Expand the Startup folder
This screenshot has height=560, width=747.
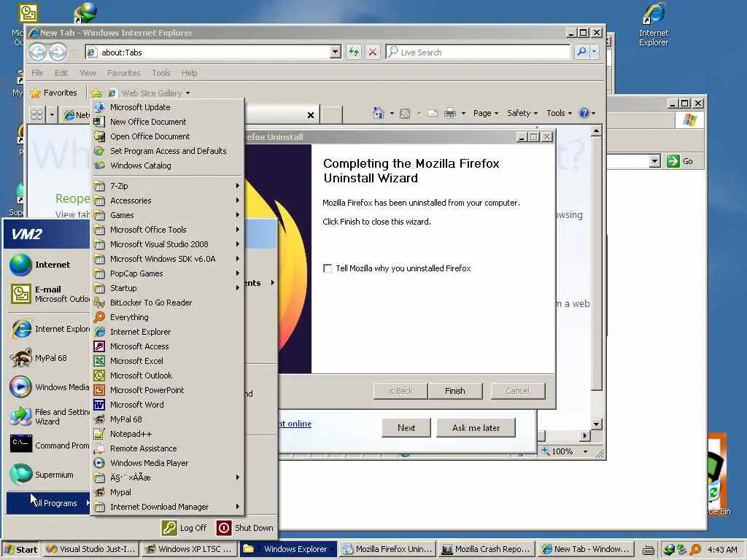pos(168,287)
